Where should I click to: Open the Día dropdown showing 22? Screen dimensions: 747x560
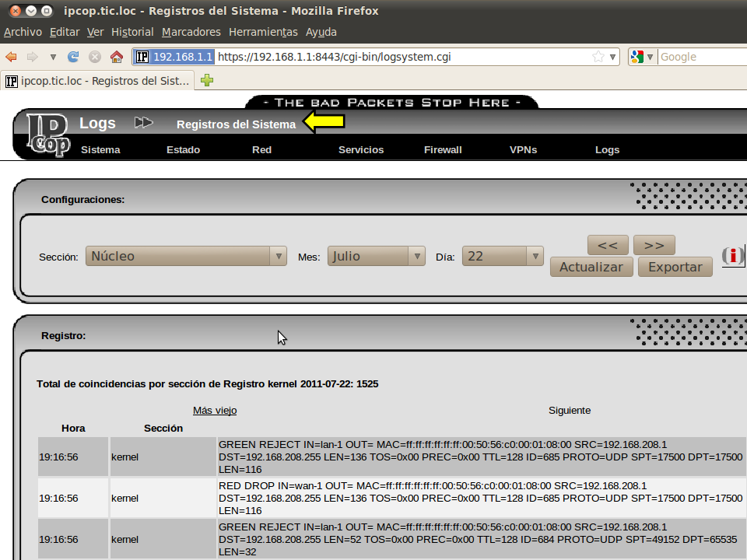coord(502,256)
